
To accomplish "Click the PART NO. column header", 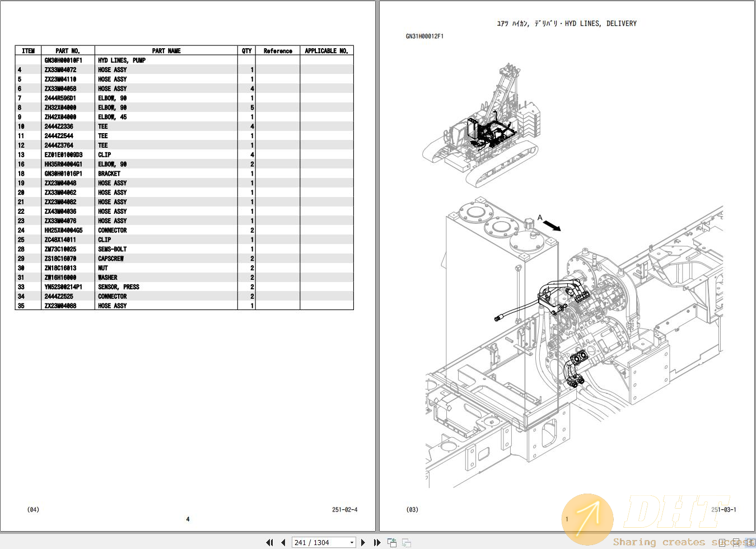I will point(68,51).
